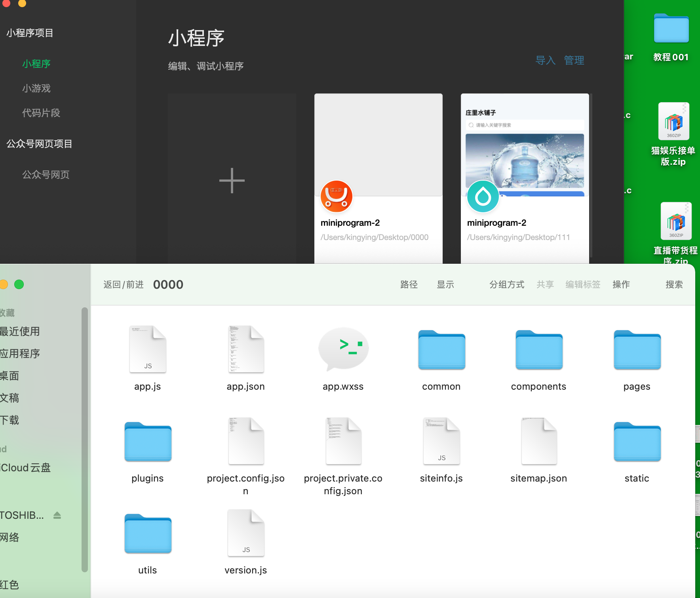
Task: Open 直播带货程序.zip archive on the desktop
Action: (x=676, y=221)
